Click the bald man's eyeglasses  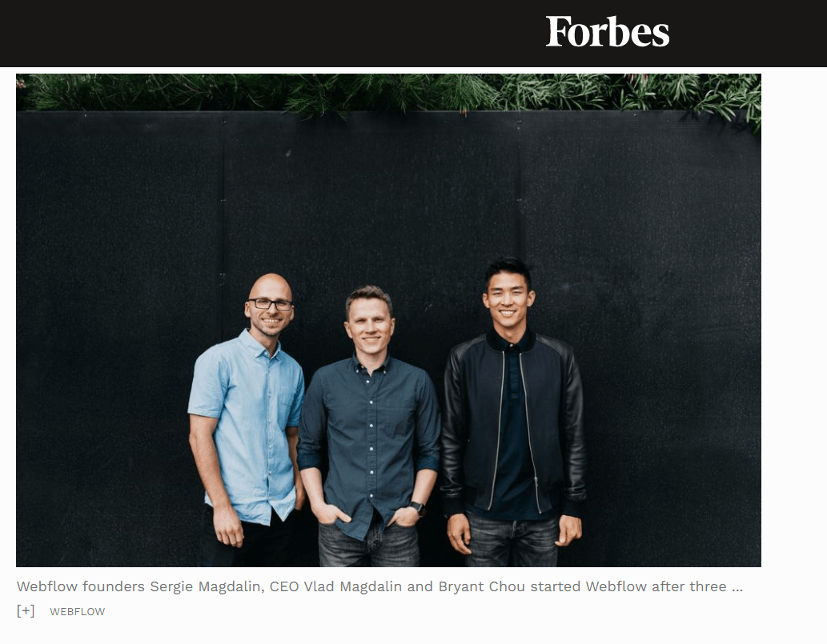click(x=270, y=304)
